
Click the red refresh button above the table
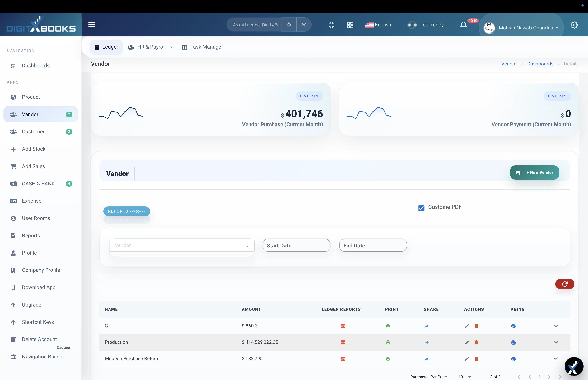tap(565, 284)
